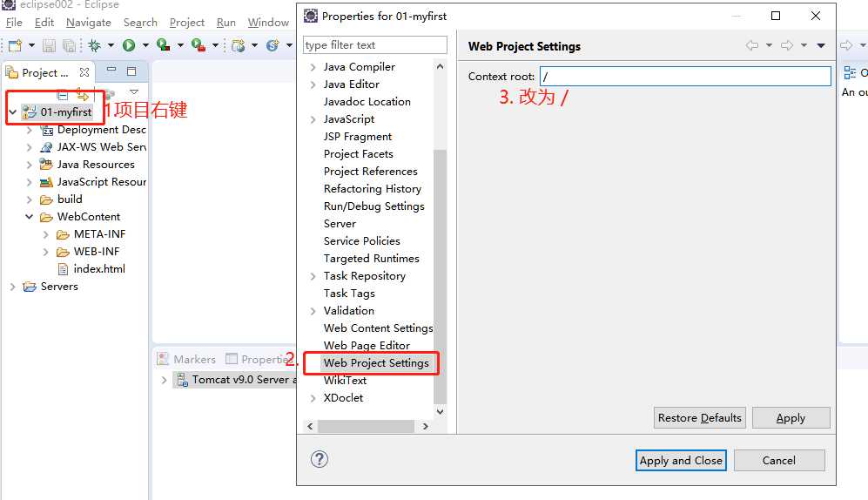The image size is (868, 500).
Task: Click the New Servlet wizard icon
Action: tap(273, 45)
